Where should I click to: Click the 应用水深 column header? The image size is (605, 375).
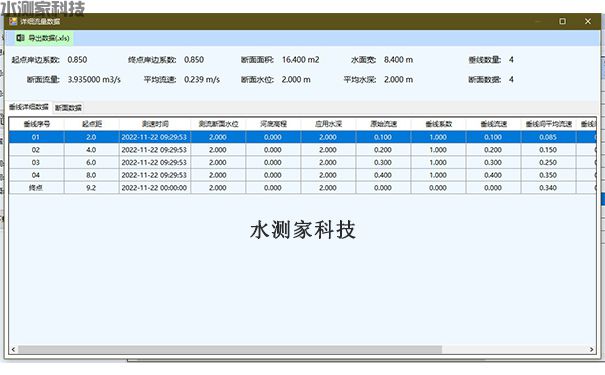(328, 124)
